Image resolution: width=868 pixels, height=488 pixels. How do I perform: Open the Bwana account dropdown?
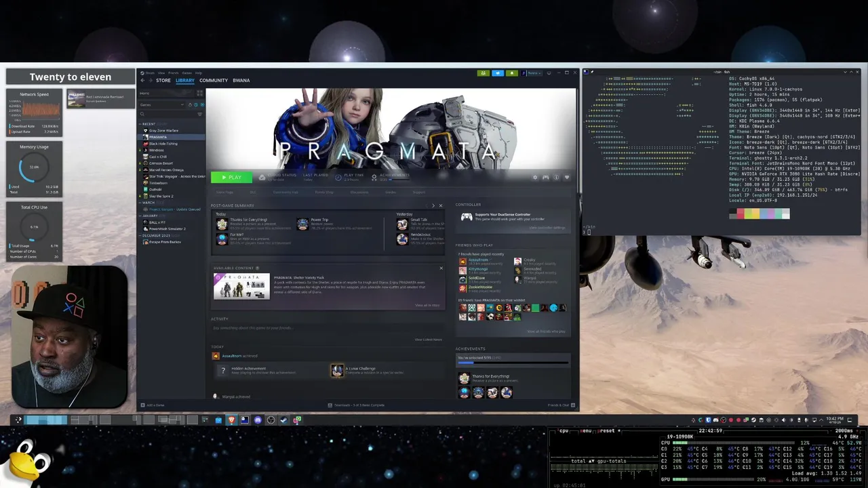(536, 73)
